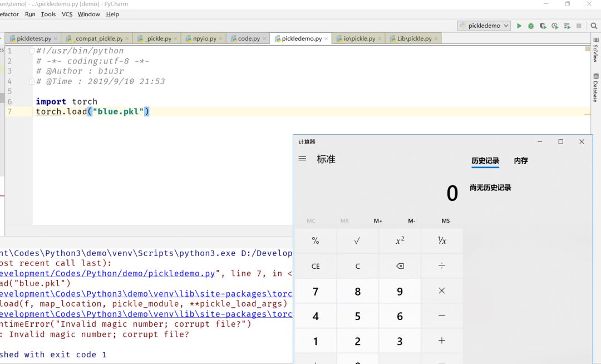Select the 内存 tab in calculator
This screenshot has height=364, width=601.
tap(521, 161)
